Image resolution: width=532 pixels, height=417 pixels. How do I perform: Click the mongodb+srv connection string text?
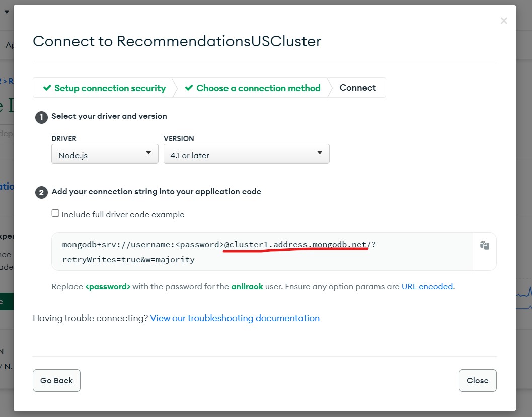[219, 252]
